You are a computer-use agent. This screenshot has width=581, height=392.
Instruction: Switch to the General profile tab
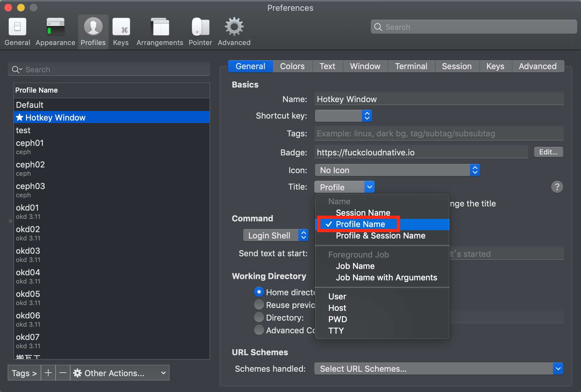point(250,66)
